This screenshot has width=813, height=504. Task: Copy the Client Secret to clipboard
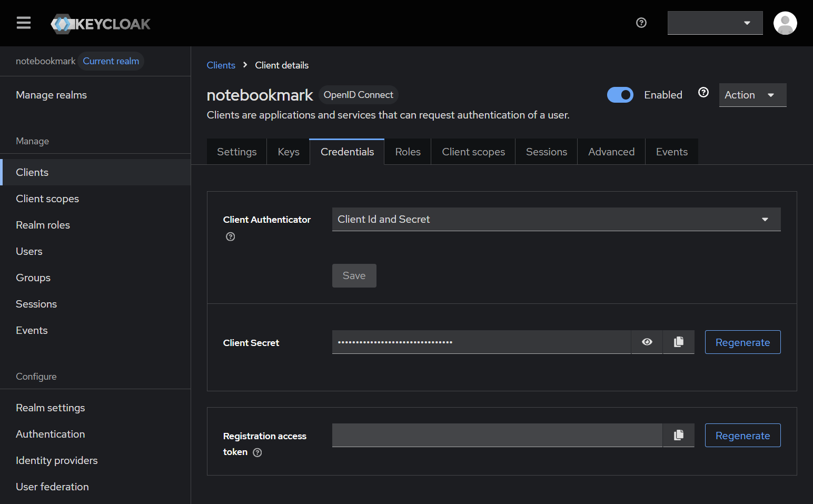click(x=678, y=342)
